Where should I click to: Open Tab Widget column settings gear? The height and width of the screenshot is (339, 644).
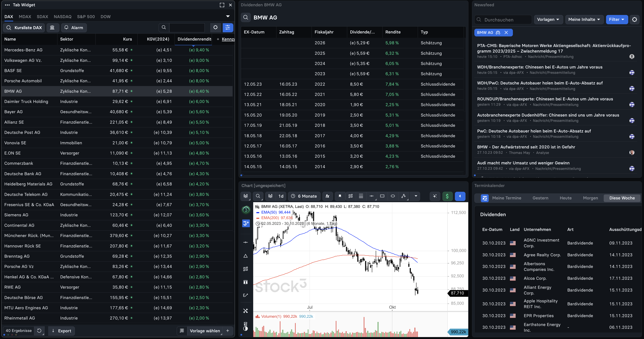coord(215,27)
